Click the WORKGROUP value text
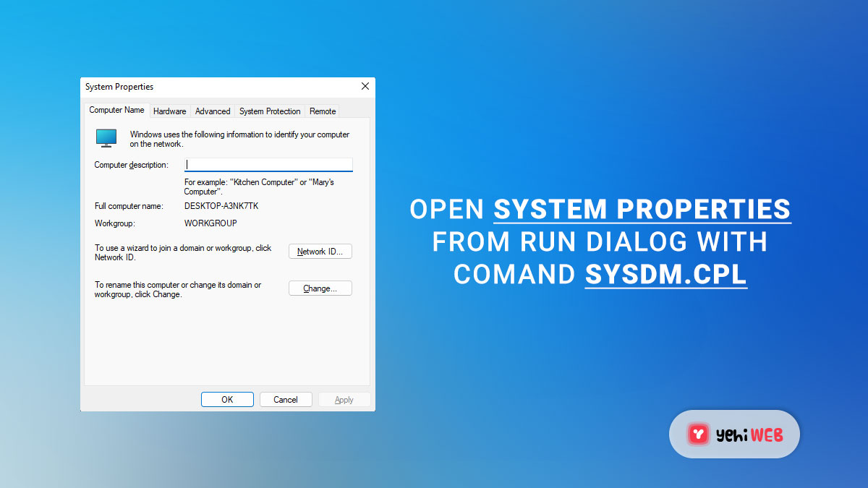868x488 pixels. click(x=210, y=223)
